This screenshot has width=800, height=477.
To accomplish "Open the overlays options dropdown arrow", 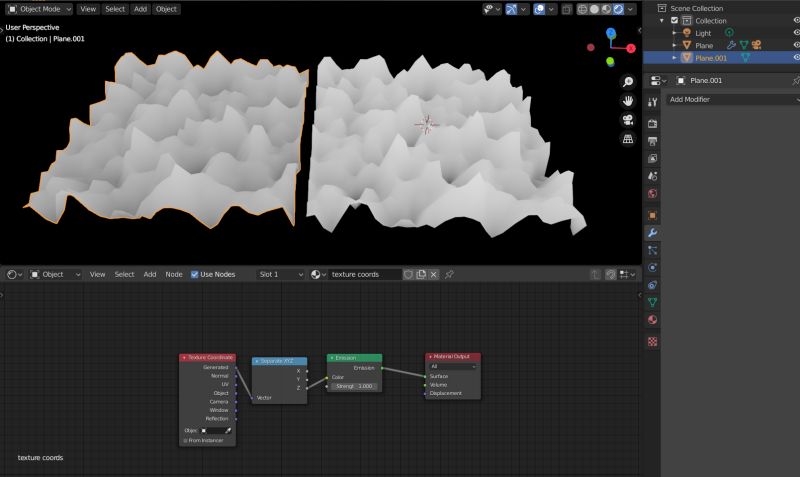I will click(551, 9).
